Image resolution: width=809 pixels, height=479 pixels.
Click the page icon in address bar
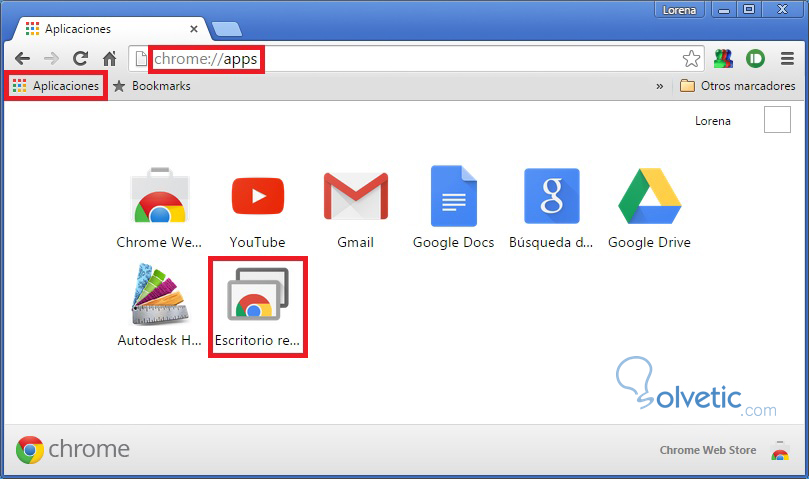coord(141,59)
